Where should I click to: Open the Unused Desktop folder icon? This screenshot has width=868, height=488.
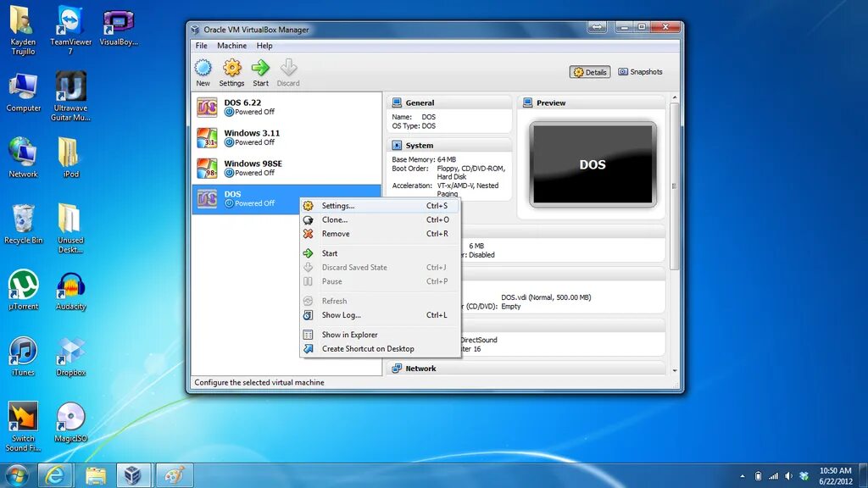[x=70, y=229]
